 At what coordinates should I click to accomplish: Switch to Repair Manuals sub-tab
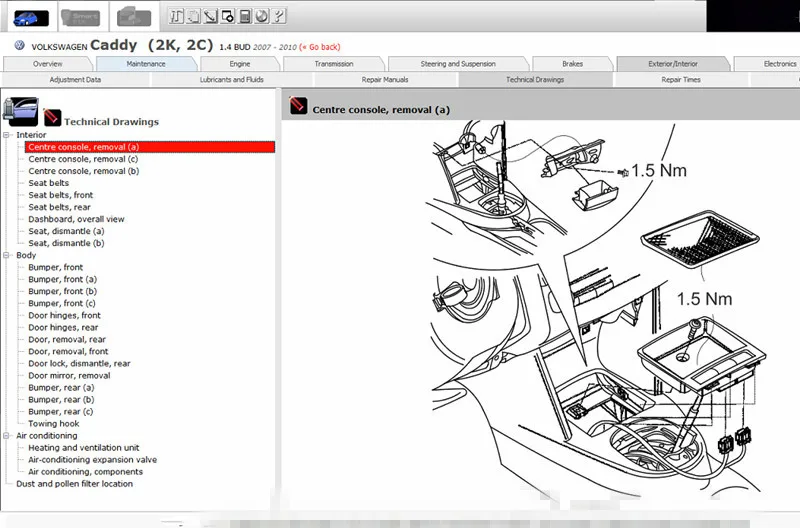pos(385,80)
